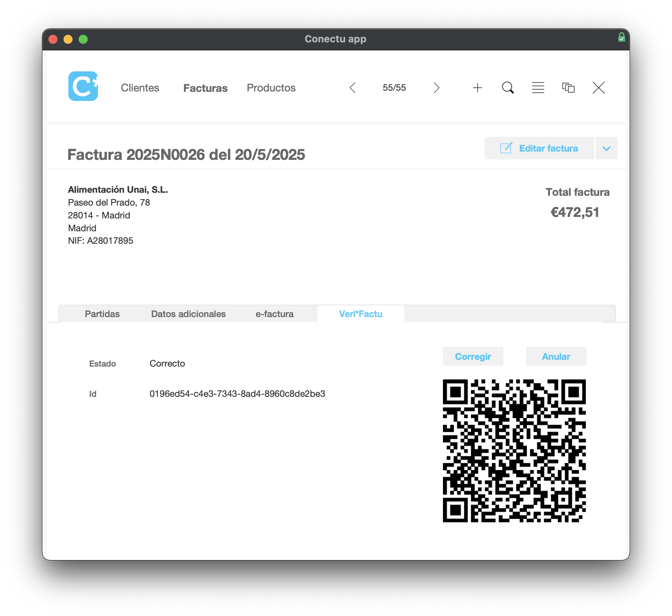Click record counter 55/55
Viewport: 672px width, 616px height.
pos(394,88)
